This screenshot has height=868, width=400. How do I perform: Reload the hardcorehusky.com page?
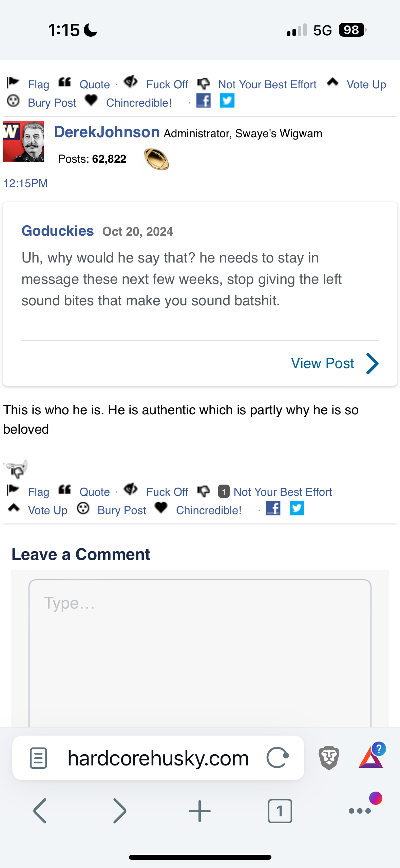(x=277, y=758)
